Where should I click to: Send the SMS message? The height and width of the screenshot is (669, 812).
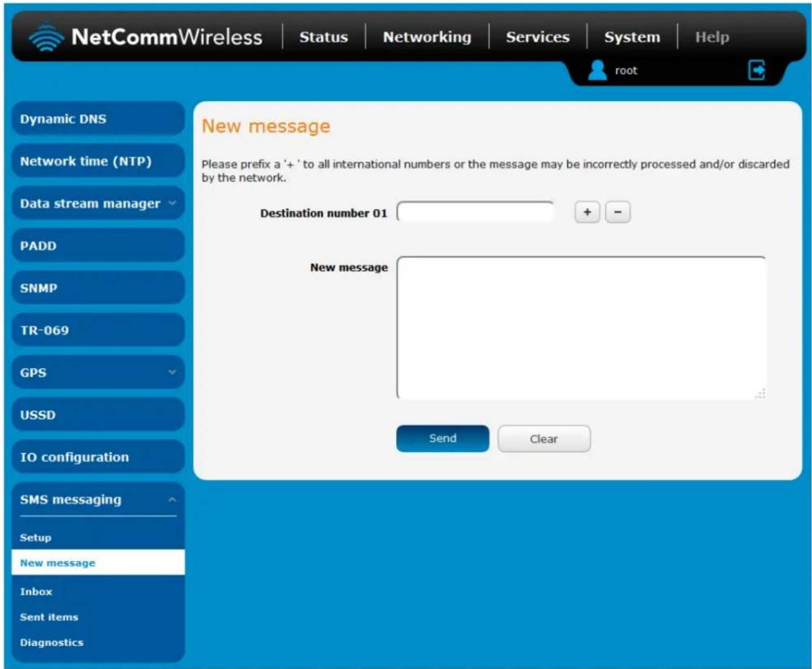coord(443,439)
